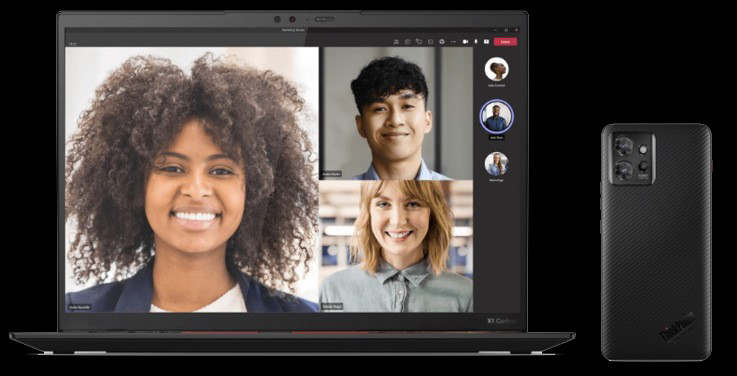The height and width of the screenshot is (376, 737).
Task: Toggle the camera icon in the meeting toolbar
Action: [465, 41]
